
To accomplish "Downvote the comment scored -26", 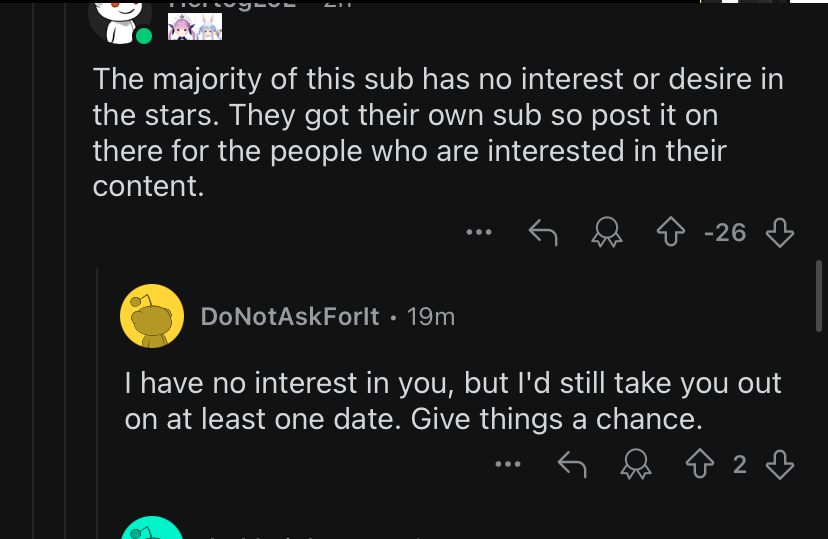I will tap(779, 233).
